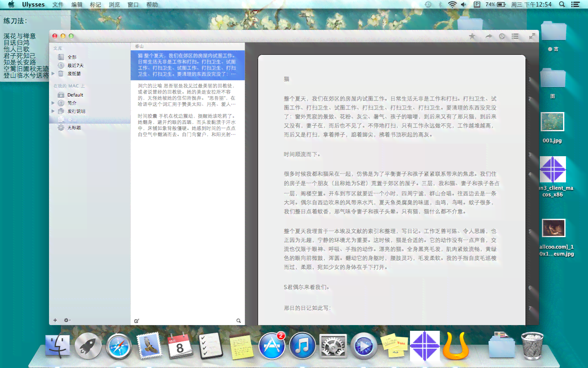
Task: Open Reminders checklist in the Dock
Action: 210,346
